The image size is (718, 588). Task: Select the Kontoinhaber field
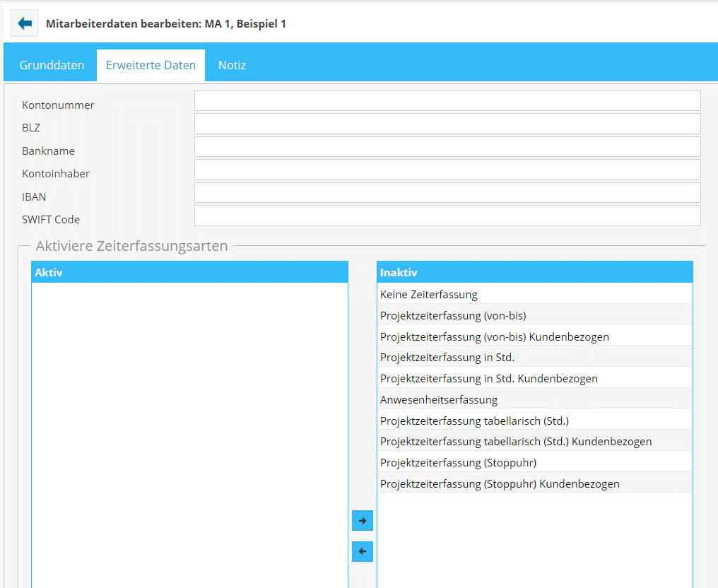pos(447,170)
